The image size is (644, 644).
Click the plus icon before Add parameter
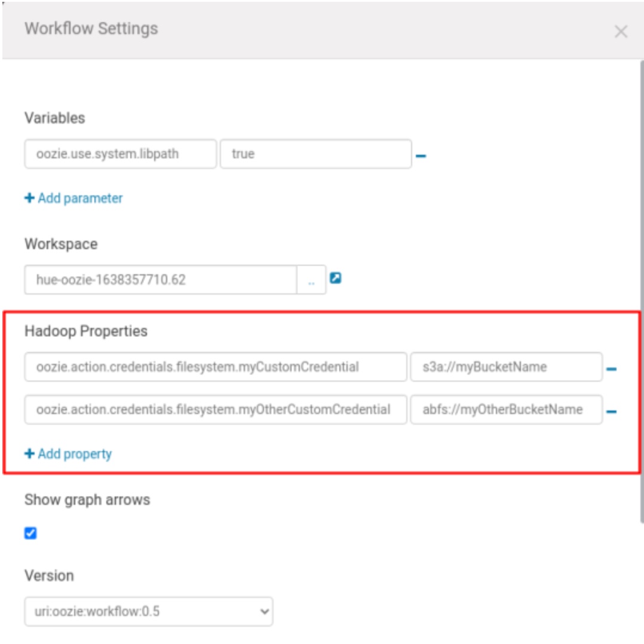click(29, 198)
